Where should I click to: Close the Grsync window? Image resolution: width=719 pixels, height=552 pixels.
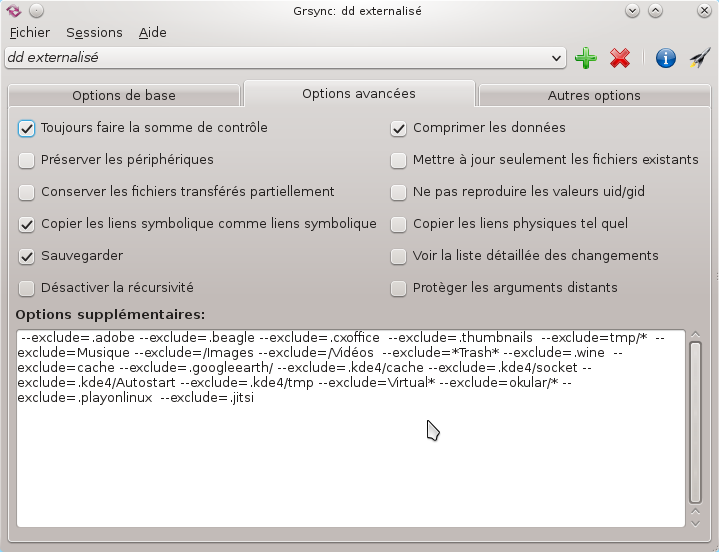pyautogui.click(x=704, y=11)
